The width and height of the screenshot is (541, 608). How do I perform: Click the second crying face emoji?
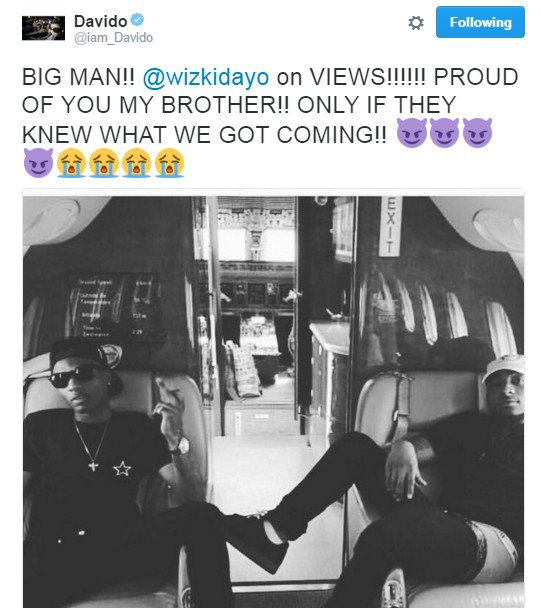point(104,163)
